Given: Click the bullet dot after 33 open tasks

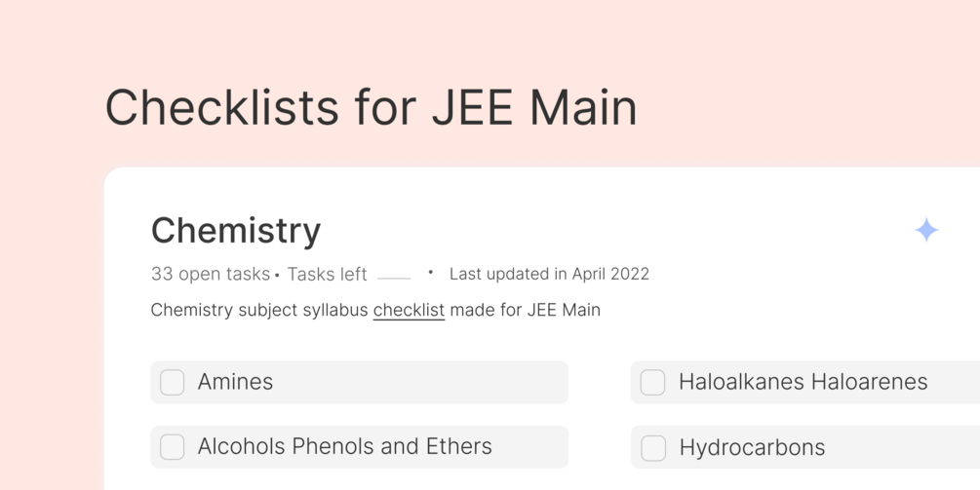Looking at the screenshot, I should pos(277,276).
